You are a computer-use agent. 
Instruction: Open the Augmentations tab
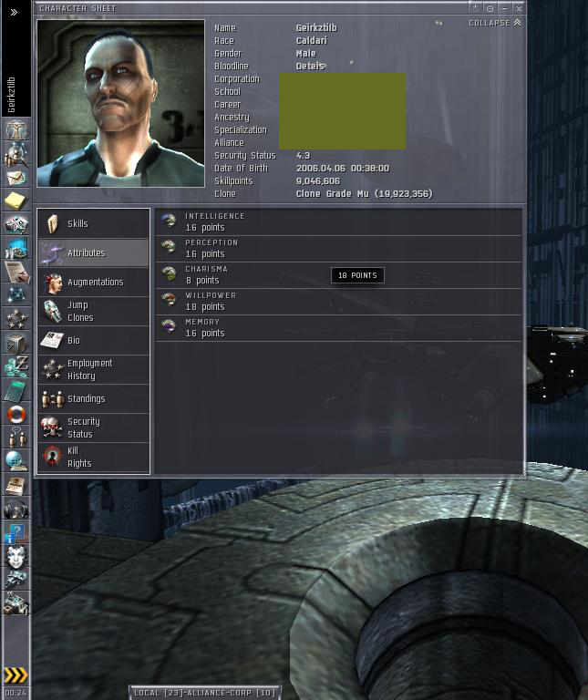[94, 283]
